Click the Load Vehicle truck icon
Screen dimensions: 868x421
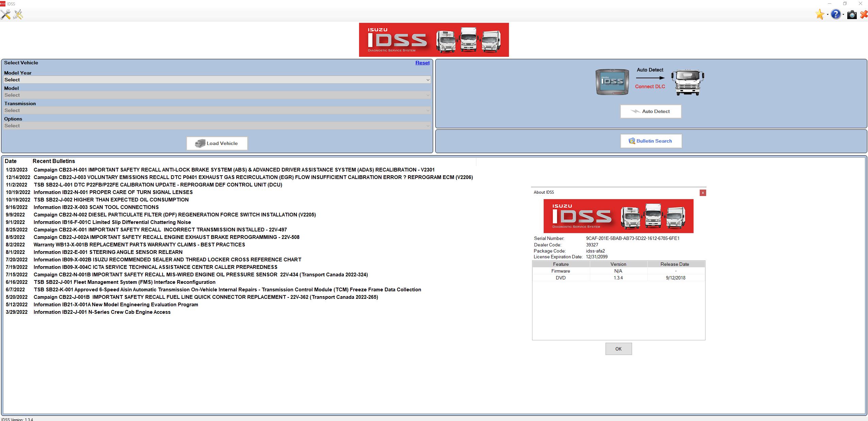[x=200, y=143]
